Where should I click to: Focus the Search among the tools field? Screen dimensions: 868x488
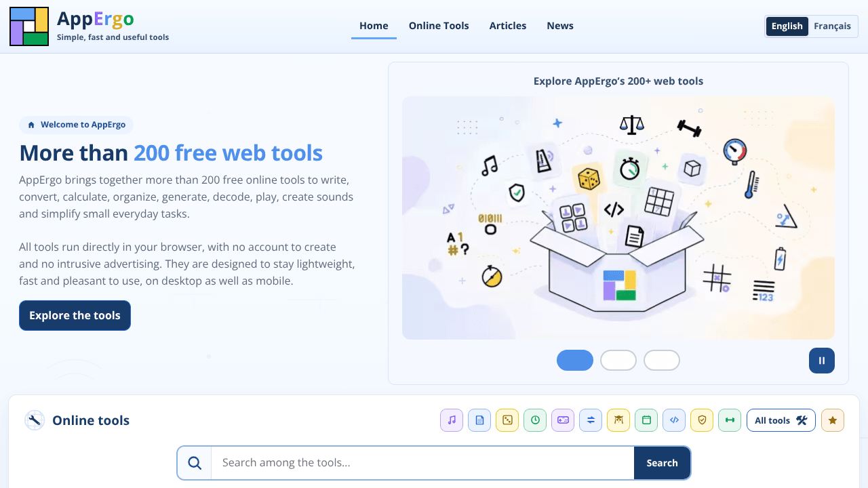point(422,463)
